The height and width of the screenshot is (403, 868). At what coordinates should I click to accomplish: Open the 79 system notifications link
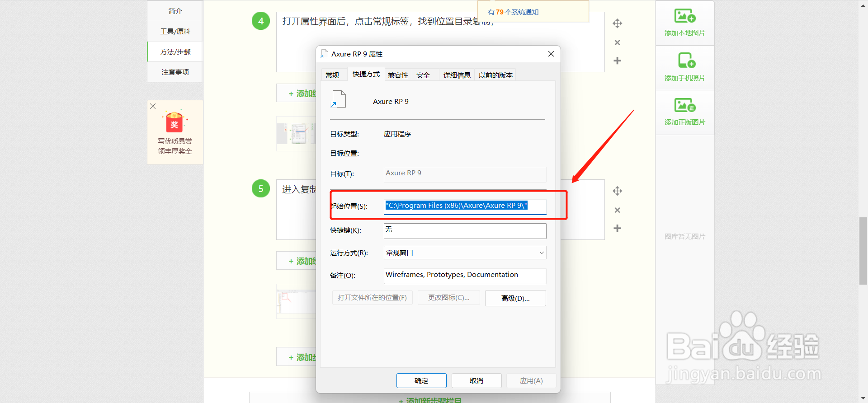point(513,12)
